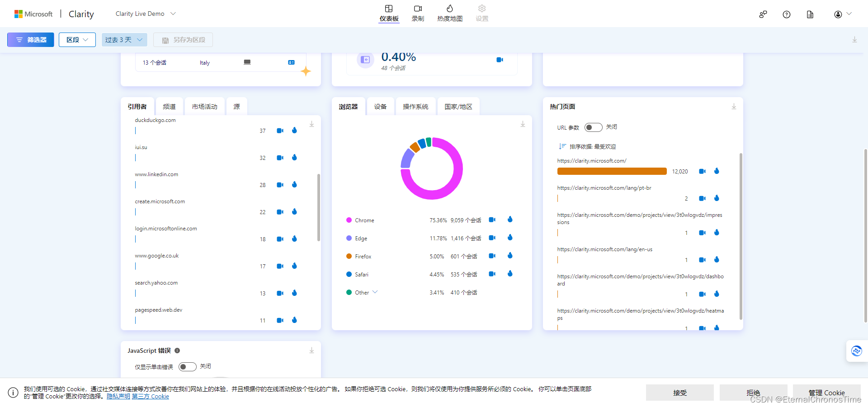The height and width of the screenshot is (407, 868).
Task: Open the documentation page icon
Action: tap(810, 14)
